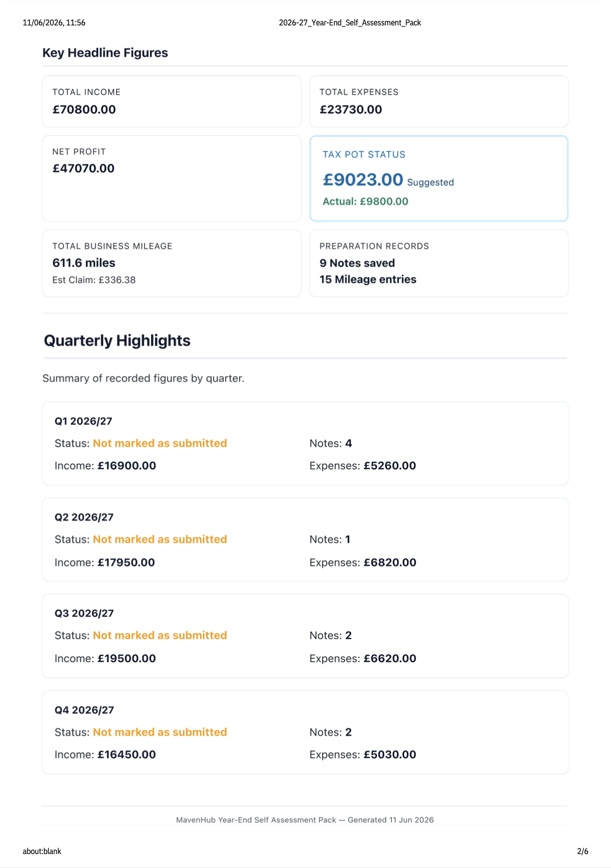Screen dimensions: 611x868
Task: Click the Total Expenses card
Action: click(x=439, y=102)
